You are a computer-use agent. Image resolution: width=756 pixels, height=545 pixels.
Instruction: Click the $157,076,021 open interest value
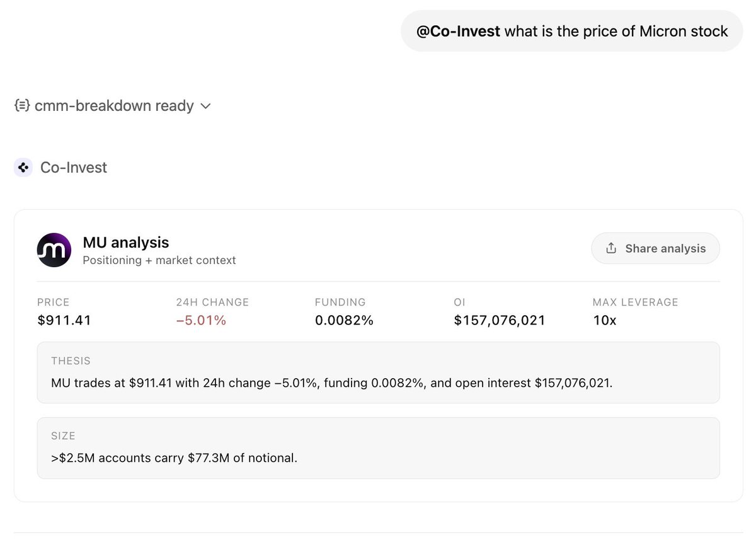pyautogui.click(x=500, y=320)
